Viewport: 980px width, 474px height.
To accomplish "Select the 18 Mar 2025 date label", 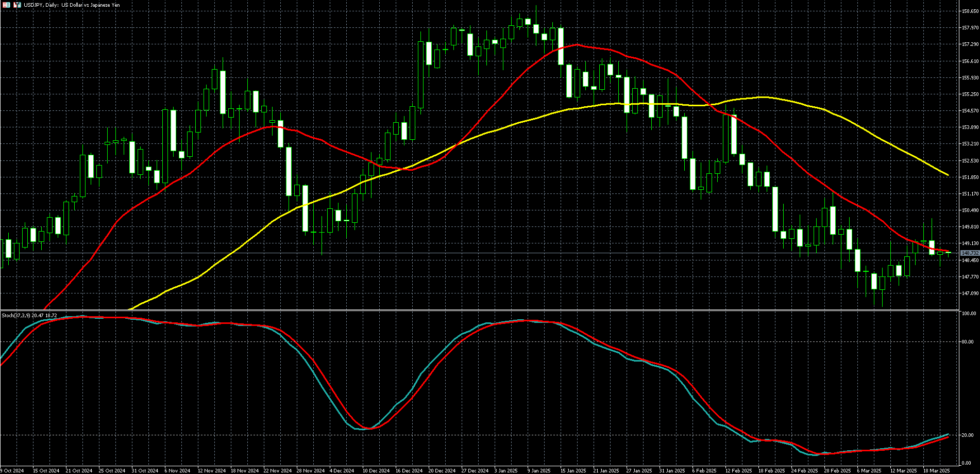I will [x=936, y=470].
